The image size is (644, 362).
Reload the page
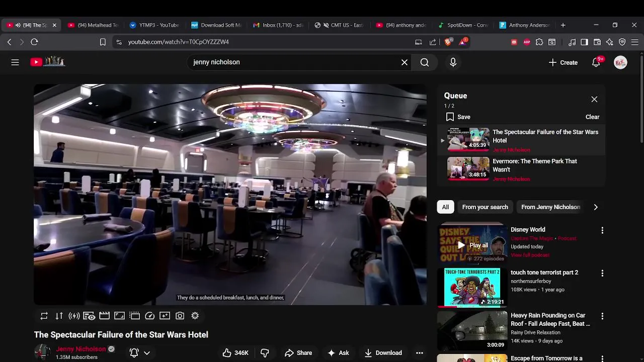tap(34, 42)
